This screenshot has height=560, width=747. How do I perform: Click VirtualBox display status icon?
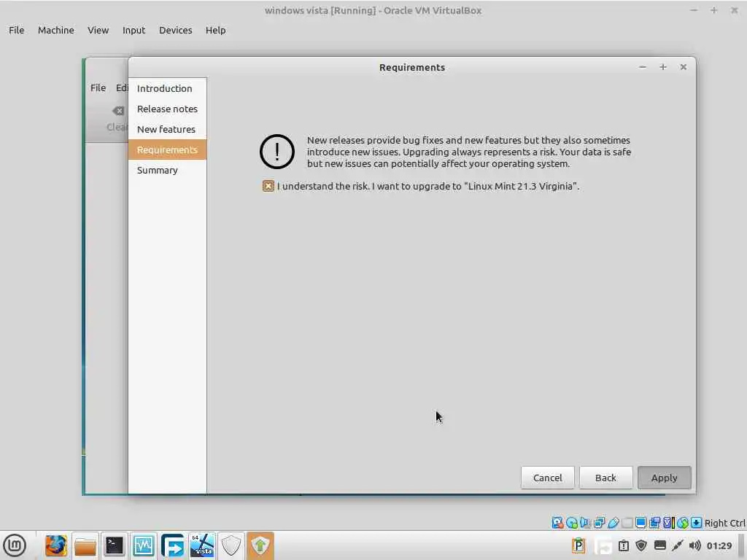[x=640, y=523]
